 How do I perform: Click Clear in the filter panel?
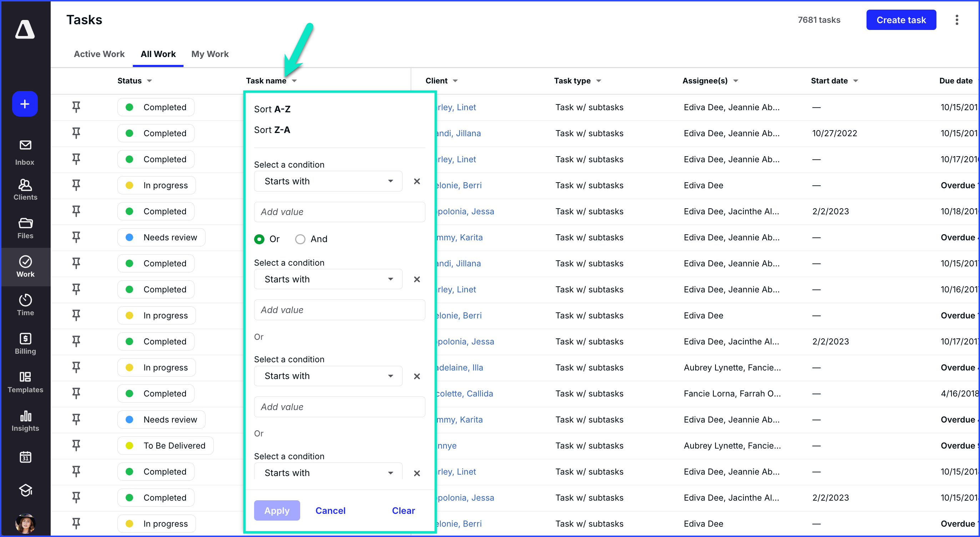(403, 510)
